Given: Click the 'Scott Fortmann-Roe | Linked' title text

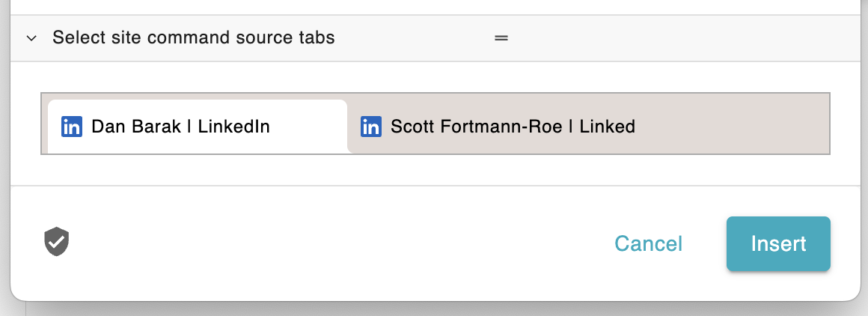Looking at the screenshot, I should tap(513, 127).
